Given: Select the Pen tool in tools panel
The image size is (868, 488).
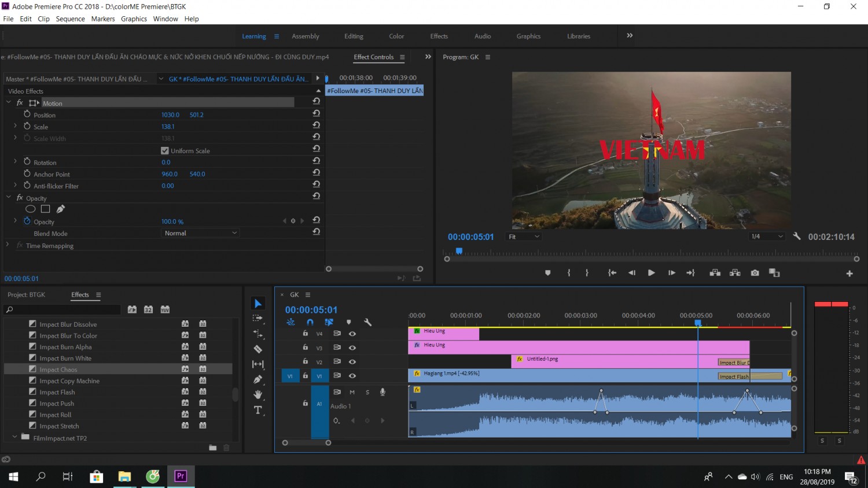Looking at the screenshot, I should pos(258,379).
